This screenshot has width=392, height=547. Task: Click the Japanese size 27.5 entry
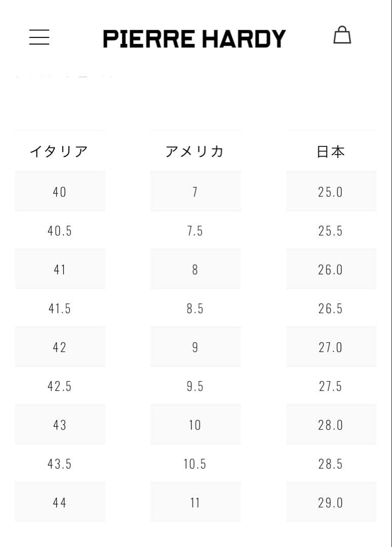pyautogui.click(x=331, y=386)
